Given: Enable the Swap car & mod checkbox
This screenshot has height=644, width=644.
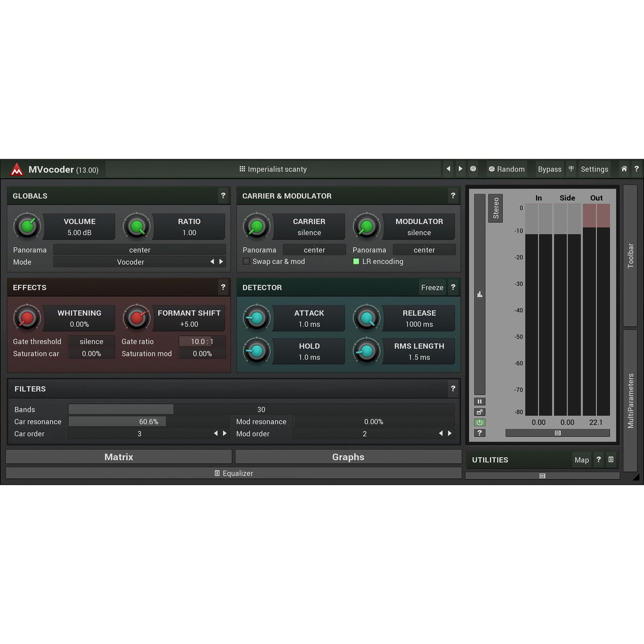Looking at the screenshot, I should click(246, 261).
